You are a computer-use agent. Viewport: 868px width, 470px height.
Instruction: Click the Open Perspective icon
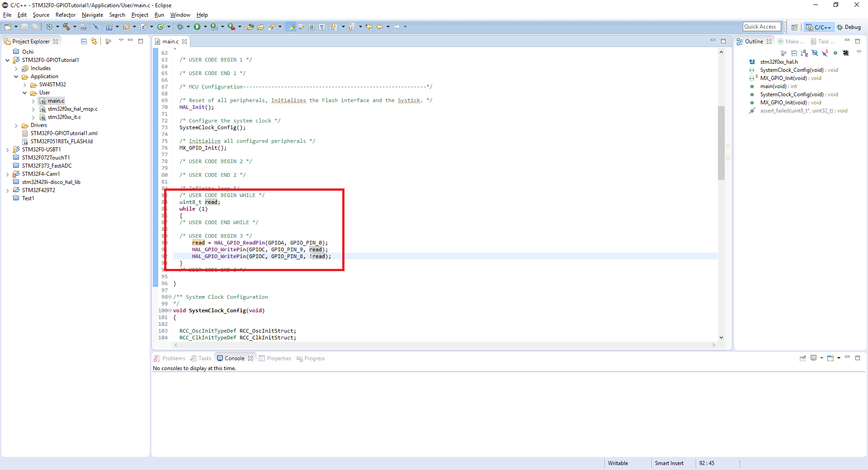[794, 28]
